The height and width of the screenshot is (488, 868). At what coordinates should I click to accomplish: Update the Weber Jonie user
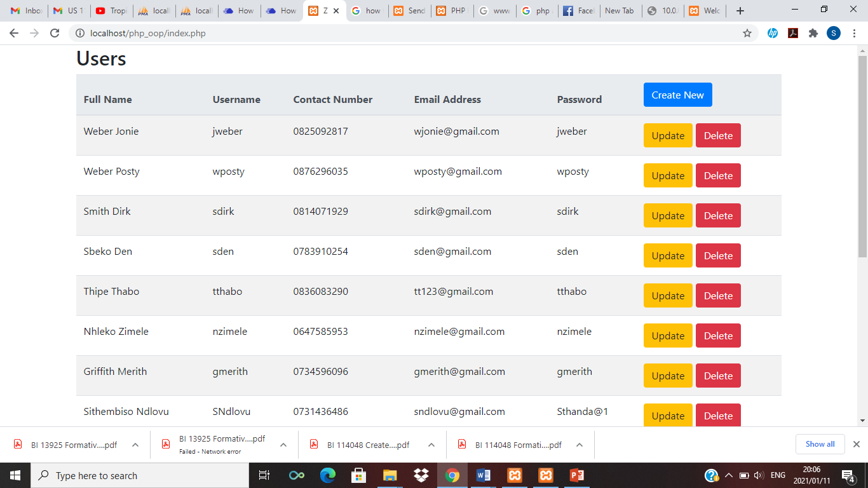(x=668, y=135)
